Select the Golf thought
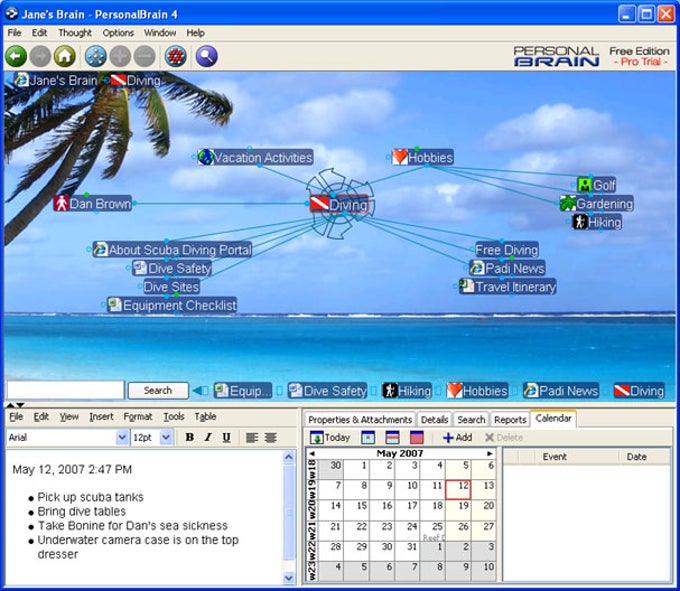 coord(597,185)
